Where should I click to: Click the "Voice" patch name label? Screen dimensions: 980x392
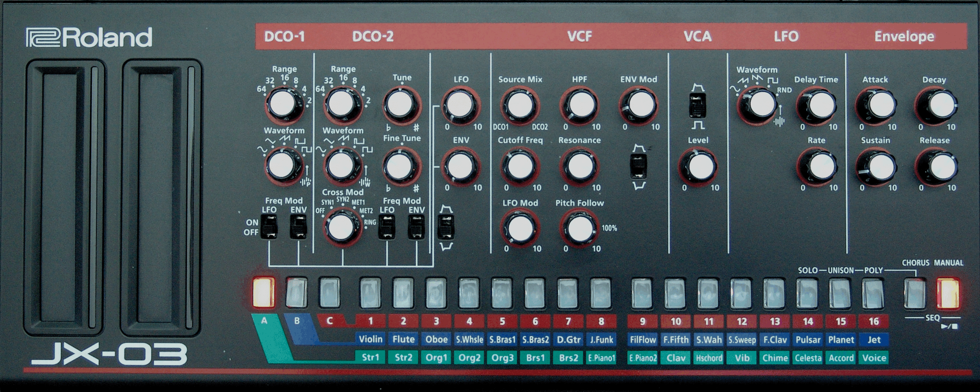click(874, 358)
